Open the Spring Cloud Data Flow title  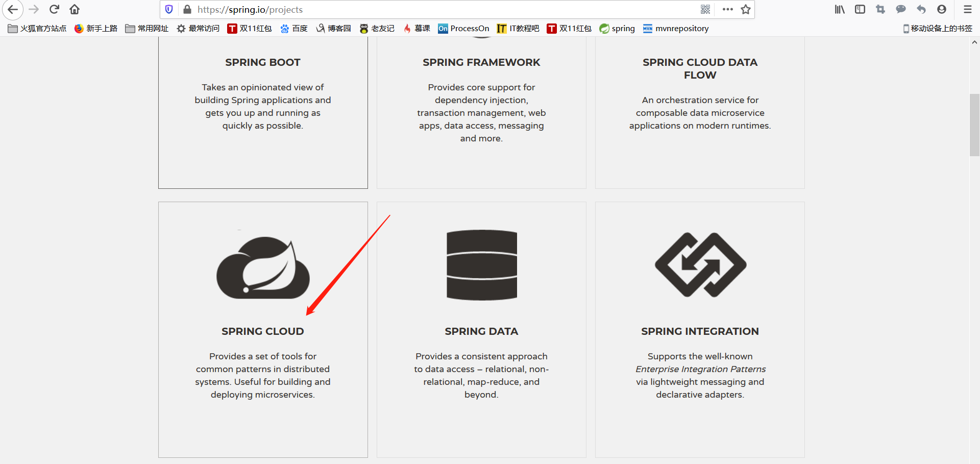(700, 68)
